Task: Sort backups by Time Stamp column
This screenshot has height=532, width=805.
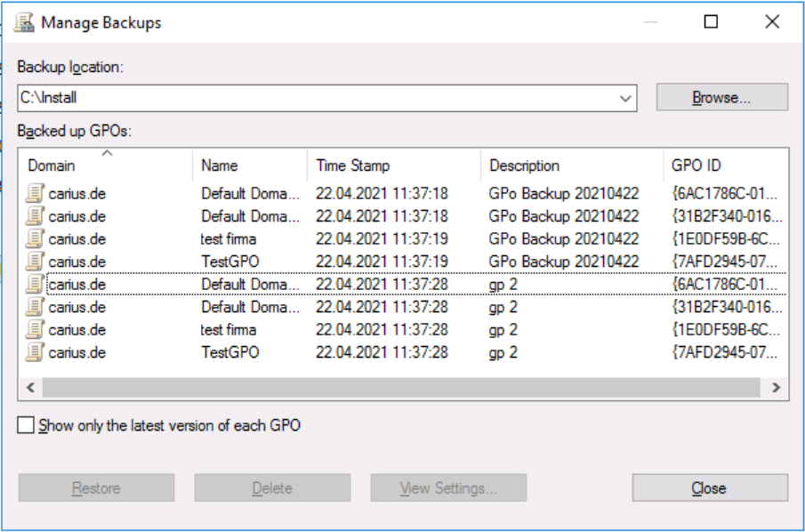Action: [x=394, y=165]
